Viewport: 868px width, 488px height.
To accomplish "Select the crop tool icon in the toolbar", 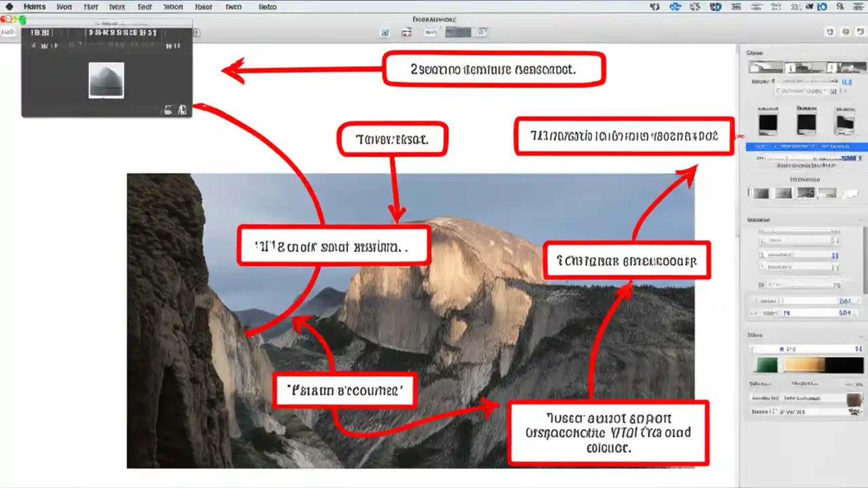I will tap(384, 32).
